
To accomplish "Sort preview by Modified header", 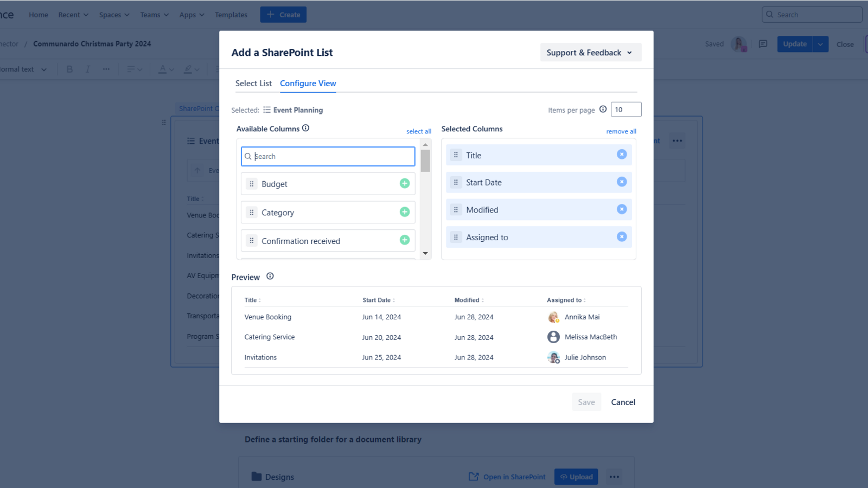I will (x=469, y=300).
